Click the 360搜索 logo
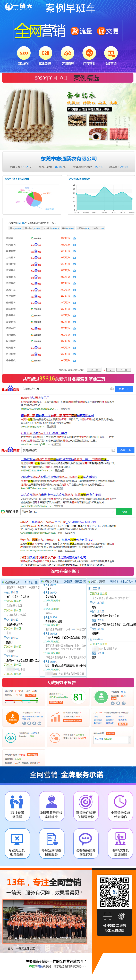 pos(10,512)
